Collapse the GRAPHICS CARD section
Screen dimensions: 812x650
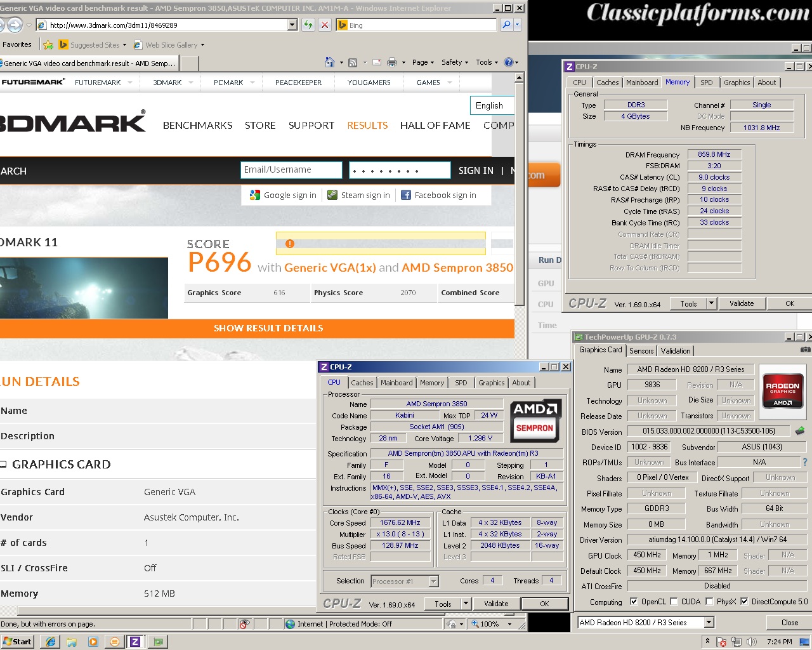3,465
